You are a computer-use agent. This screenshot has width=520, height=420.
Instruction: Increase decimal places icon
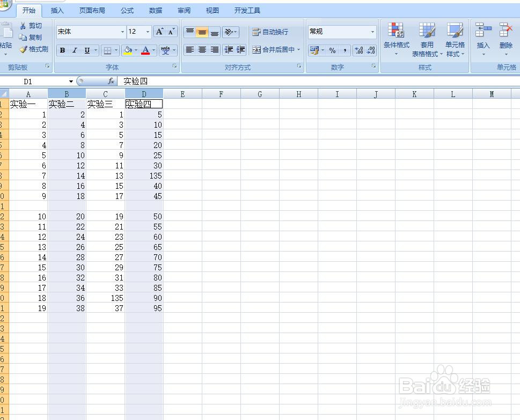point(359,50)
